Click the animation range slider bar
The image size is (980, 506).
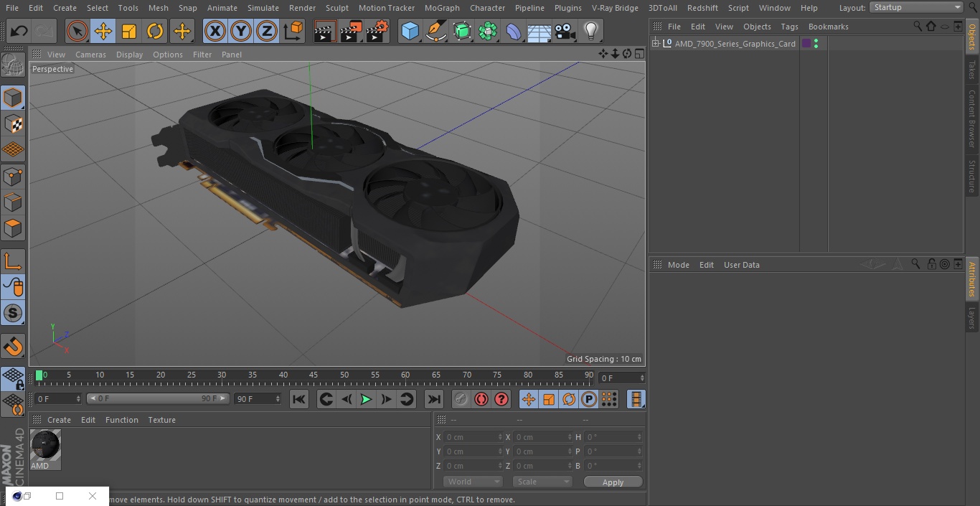coord(158,398)
